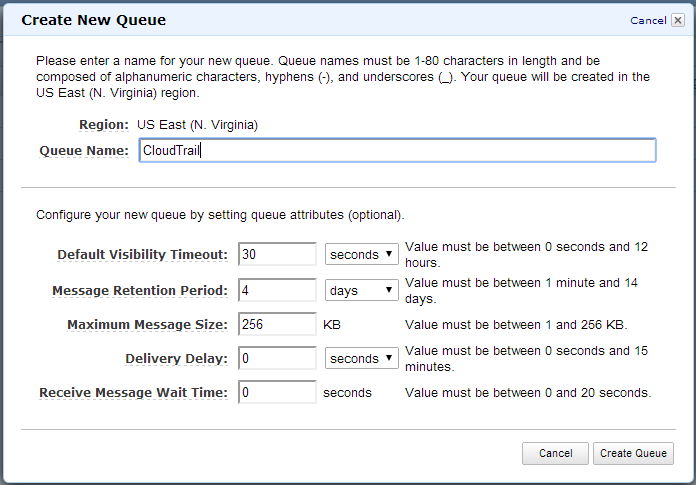
Task: Open the Default Visibility Timeout units dropdown
Action: (x=361, y=254)
